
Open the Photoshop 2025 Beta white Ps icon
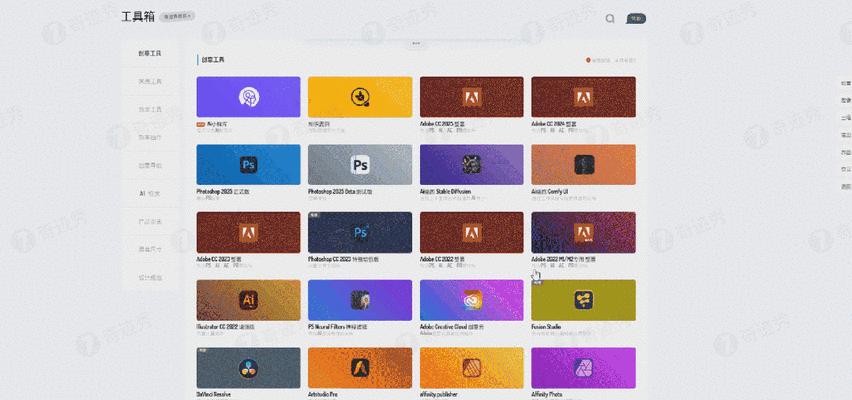[360, 165]
